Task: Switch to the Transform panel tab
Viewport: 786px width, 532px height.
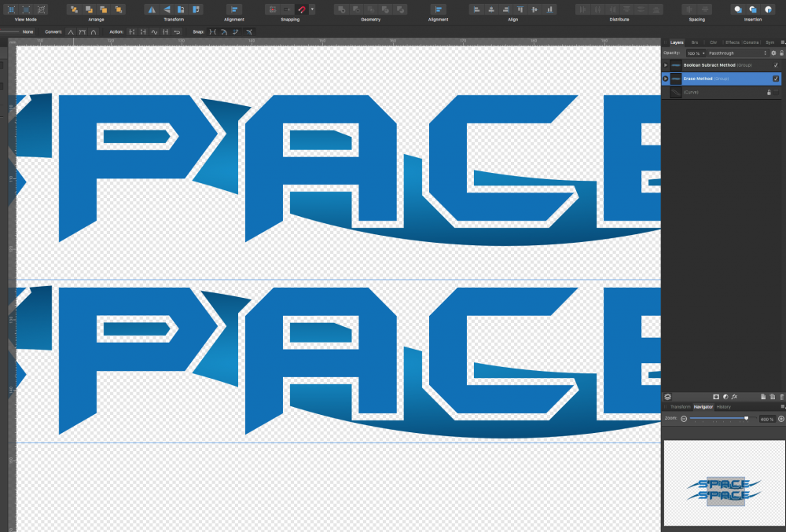Action: pos(680,407)
